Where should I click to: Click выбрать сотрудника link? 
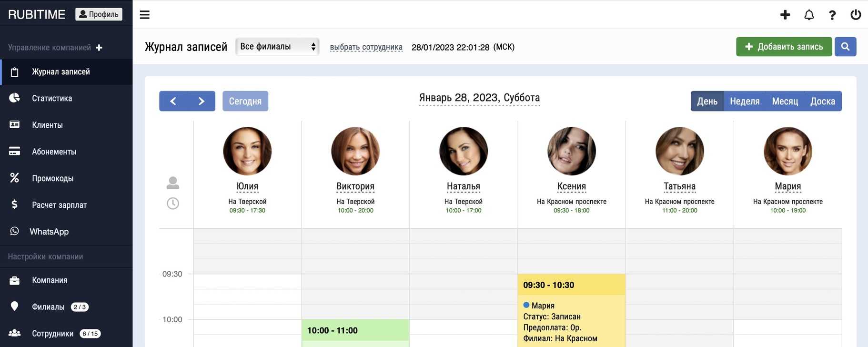pyautogui.click(x=366, y=47)
